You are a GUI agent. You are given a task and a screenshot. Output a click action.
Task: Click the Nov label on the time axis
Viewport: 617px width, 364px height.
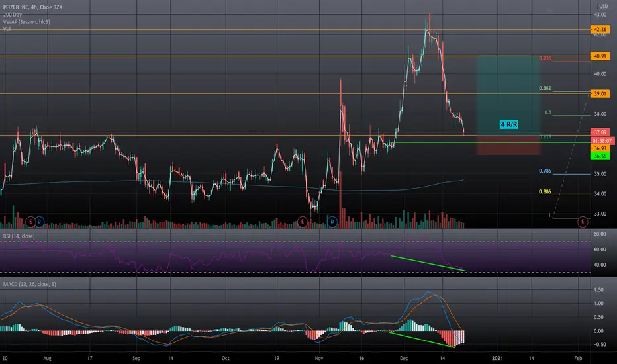pyautogui.click(x=318, y=358)
